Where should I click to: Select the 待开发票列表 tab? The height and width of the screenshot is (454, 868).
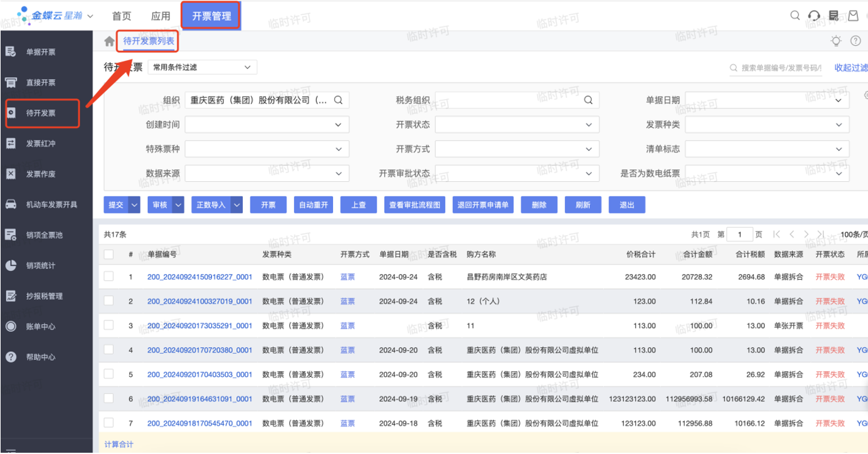click(x=149, y=41)
